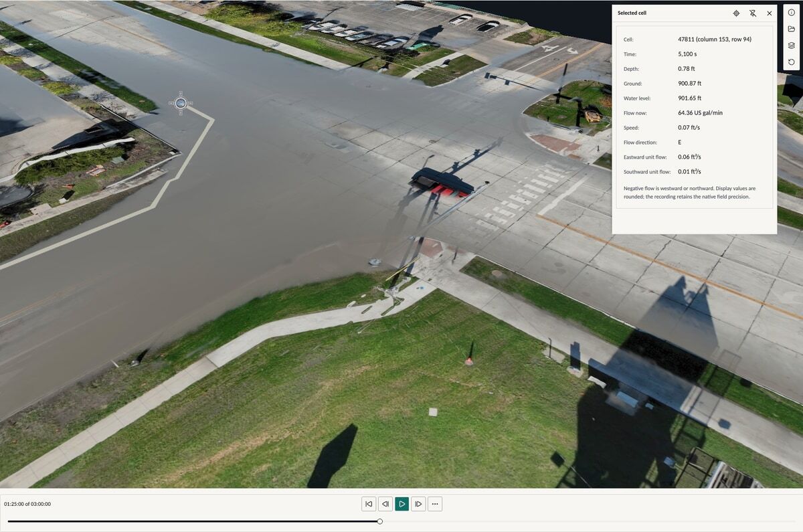803x532 pixels.
Task: Open the info panel from the right toolbar
Action: (792, 13)
